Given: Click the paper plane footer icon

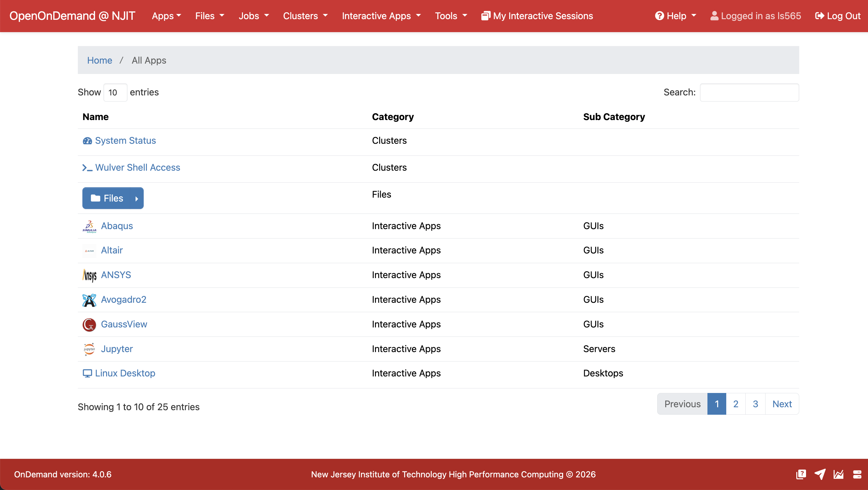Looking at the screenshot, I should (x=820, y=474).
